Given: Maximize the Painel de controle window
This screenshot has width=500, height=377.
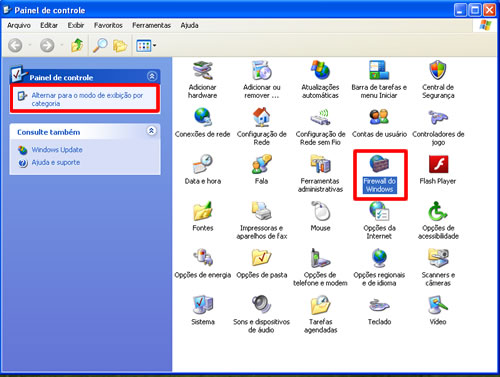Looking at the screenshot, I should coord(475,10).
